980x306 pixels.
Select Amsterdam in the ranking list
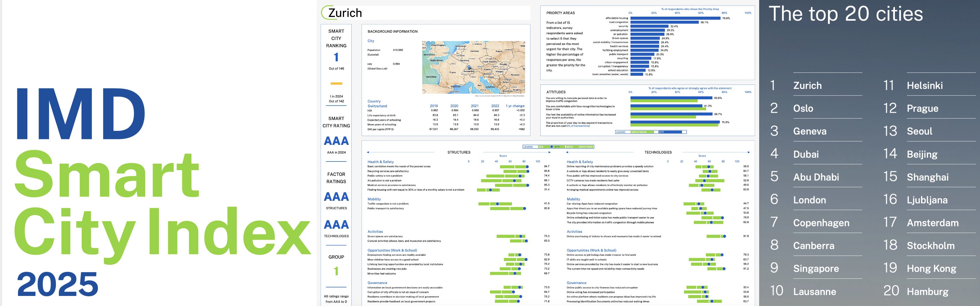pyautogui.click(x=932, y=223)
